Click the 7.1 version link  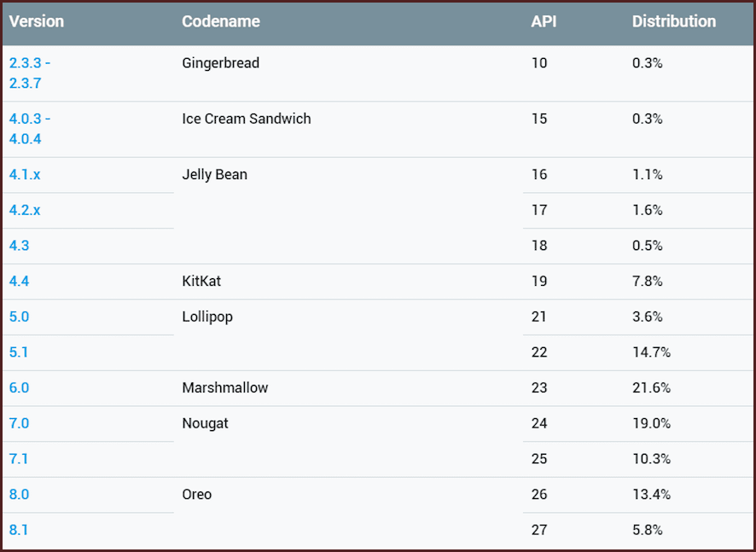19,459
